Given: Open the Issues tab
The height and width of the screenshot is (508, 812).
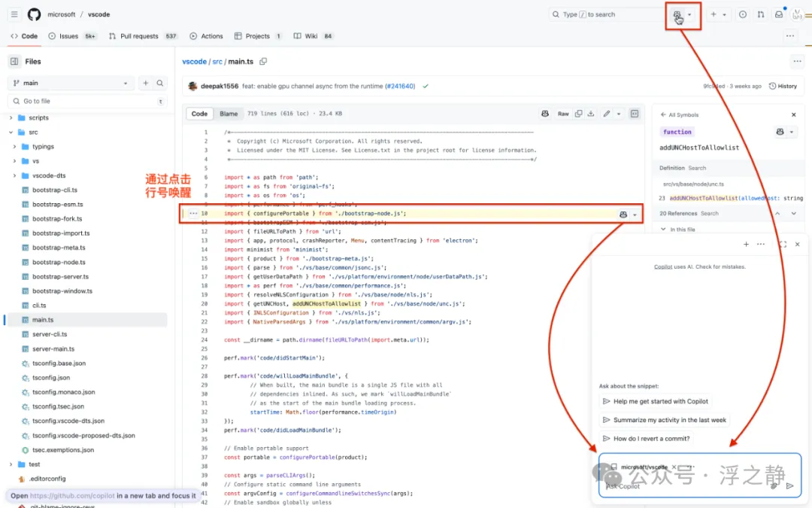Looking at the screenshot, I should tap(72, 36).
